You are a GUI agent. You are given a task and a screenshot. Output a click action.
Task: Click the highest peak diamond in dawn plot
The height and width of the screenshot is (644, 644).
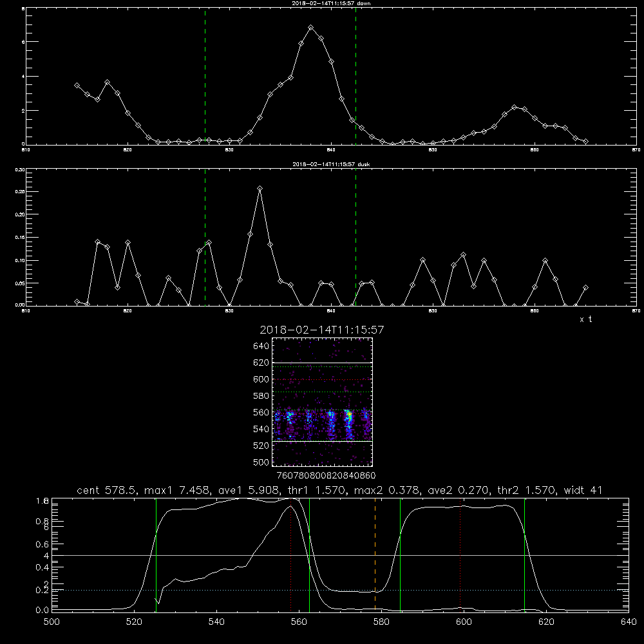tap(311, 28)
